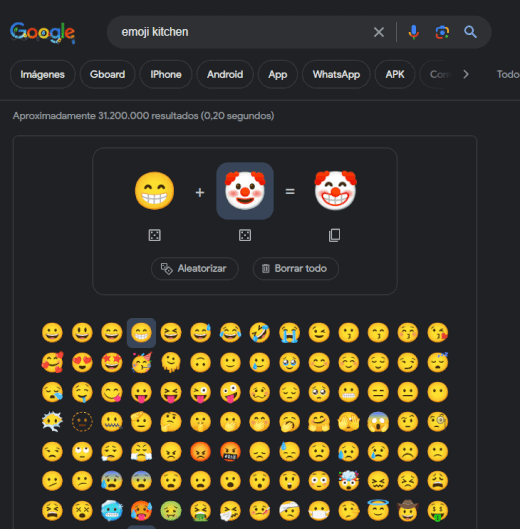Select the Imágenes filter chip

click(x=43, y=74)
